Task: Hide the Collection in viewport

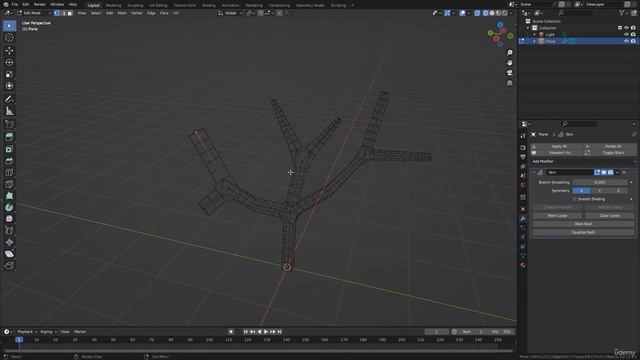Action: click(x=626, y=28)
